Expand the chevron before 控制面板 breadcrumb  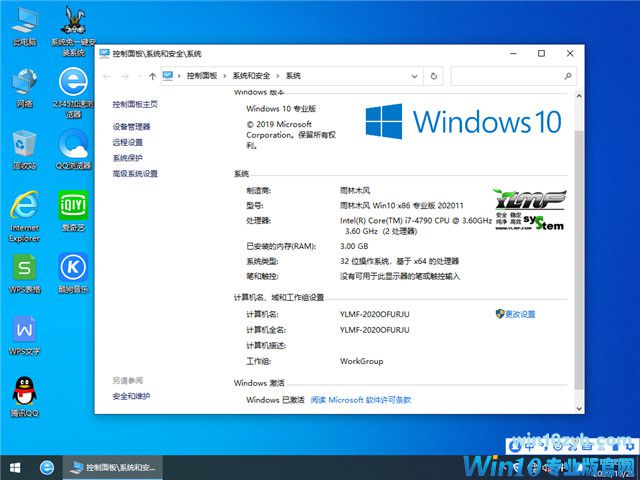(x=179, y=76)
